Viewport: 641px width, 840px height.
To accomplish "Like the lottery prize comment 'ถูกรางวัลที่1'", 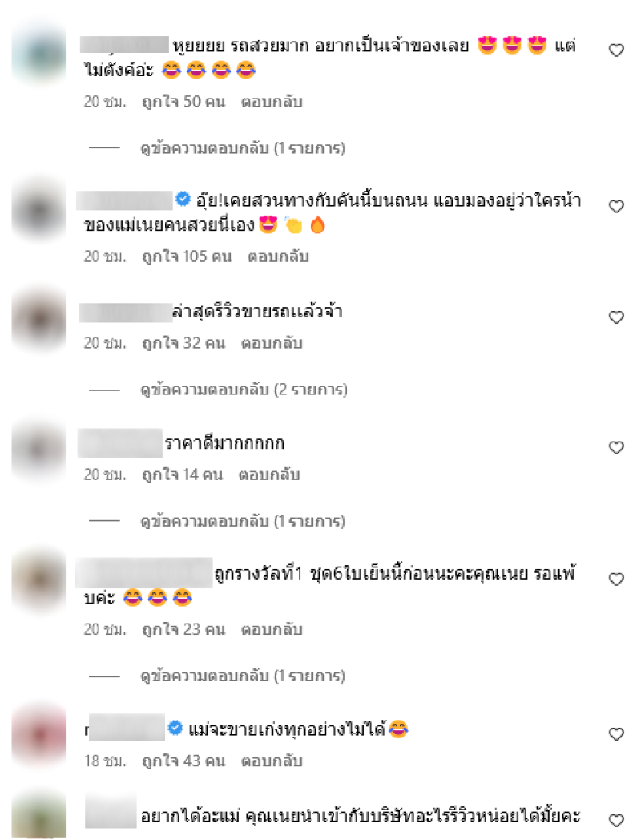I will (616, 580).
